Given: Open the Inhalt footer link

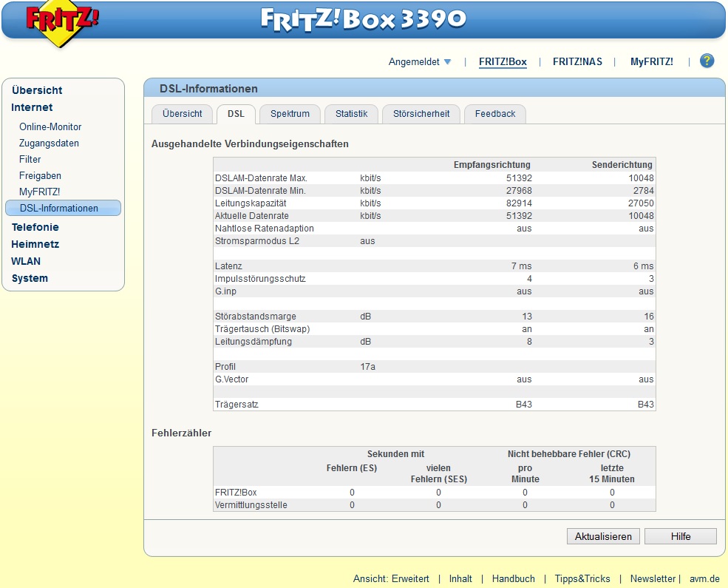Looking at the screenshot, I should 460,578.
